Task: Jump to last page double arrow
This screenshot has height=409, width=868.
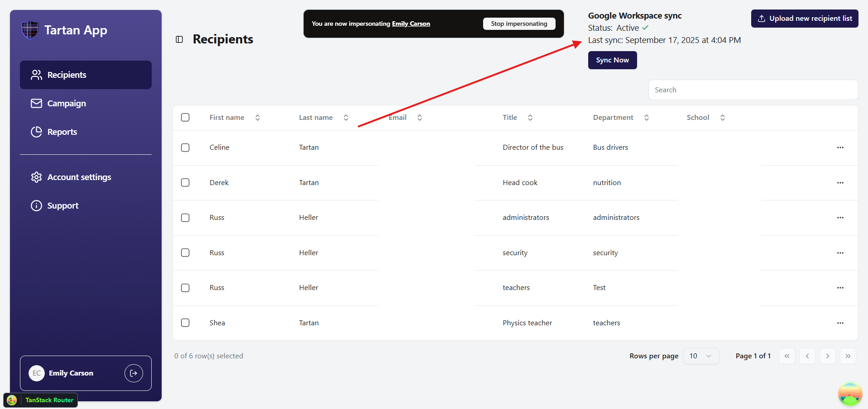Action: [x=848, y=356]
